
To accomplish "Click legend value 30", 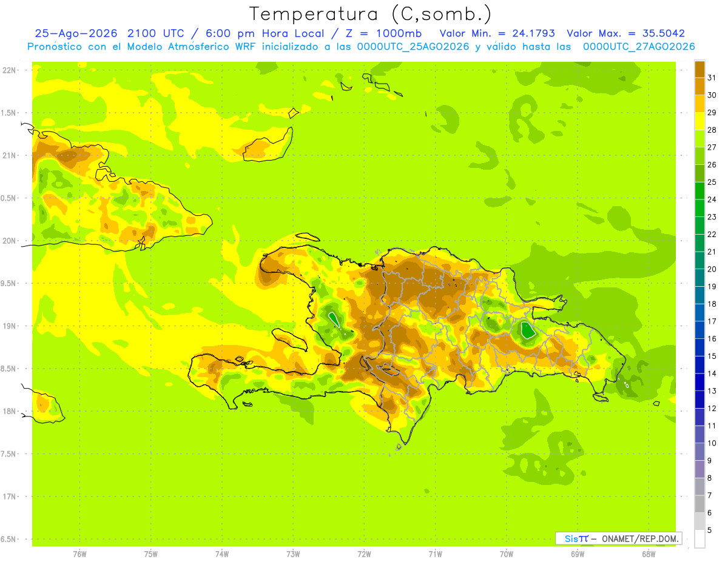I will click(x=712, y=95).
